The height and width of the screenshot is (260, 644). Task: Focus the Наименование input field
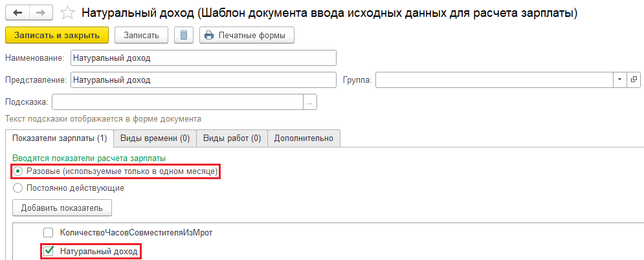click(203, 58)
